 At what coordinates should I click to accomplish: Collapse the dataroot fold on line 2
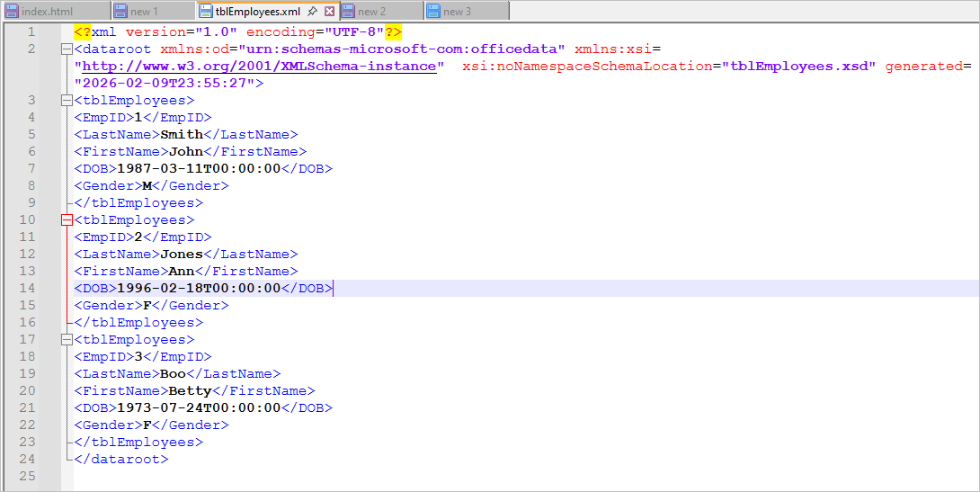point(67,49)
